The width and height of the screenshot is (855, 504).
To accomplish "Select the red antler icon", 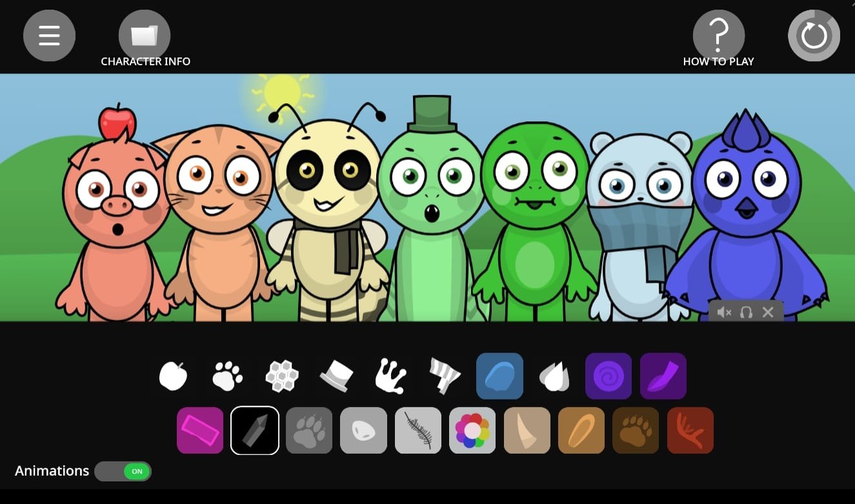I will tap(690, 430).
